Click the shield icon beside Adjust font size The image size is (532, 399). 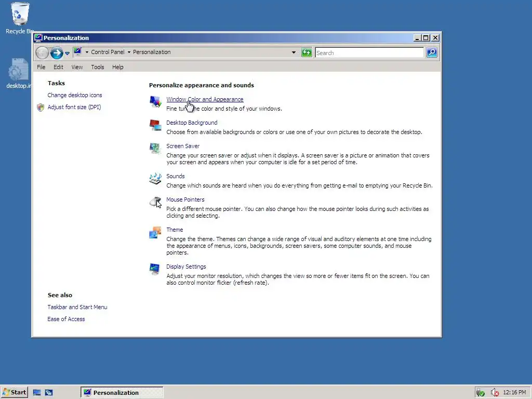[x=41, y=107]
